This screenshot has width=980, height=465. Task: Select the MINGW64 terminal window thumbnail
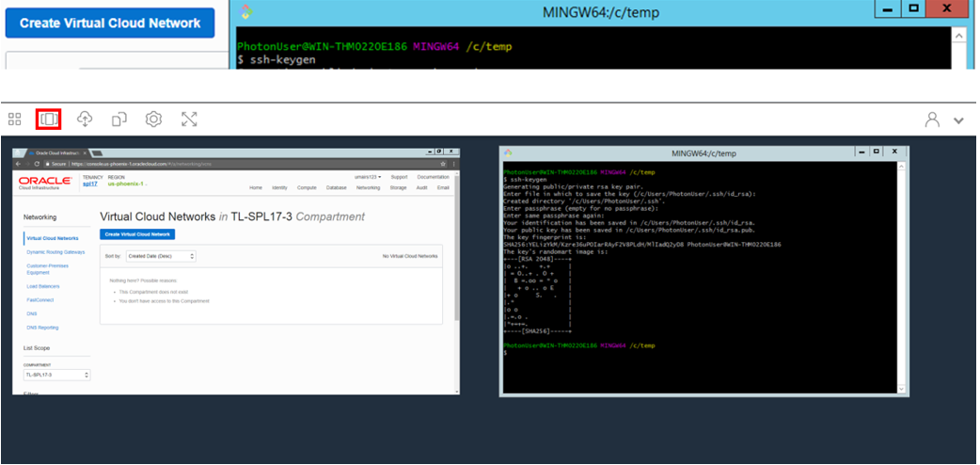pyautogui.click(x=703, y=272)
